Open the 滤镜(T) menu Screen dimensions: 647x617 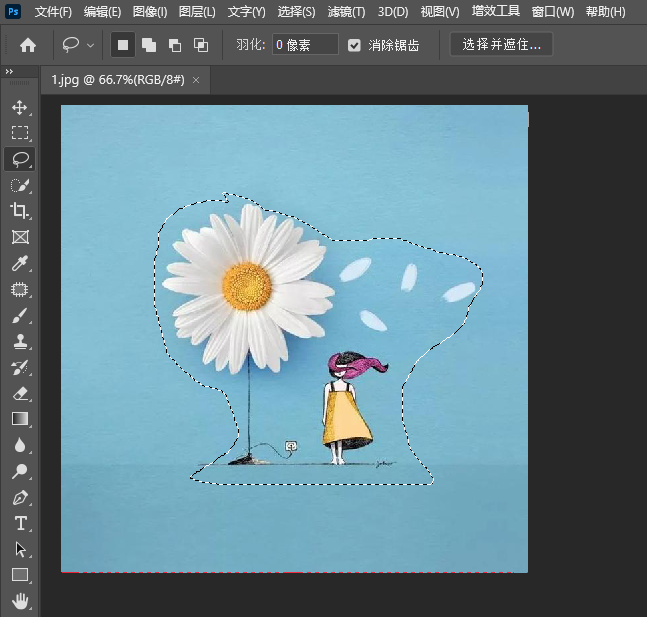pos(346,12)
